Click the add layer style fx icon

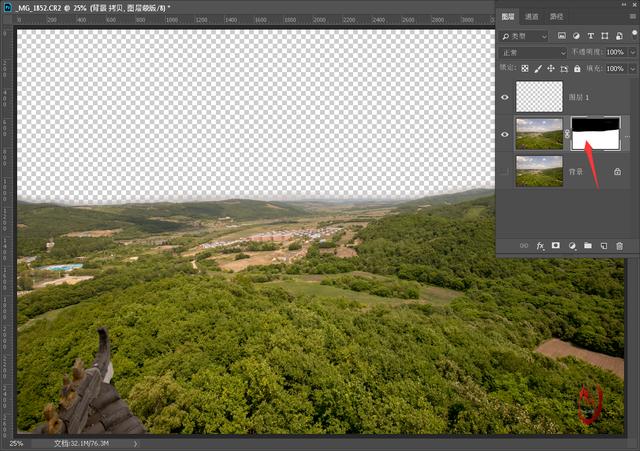click(540, 246)
